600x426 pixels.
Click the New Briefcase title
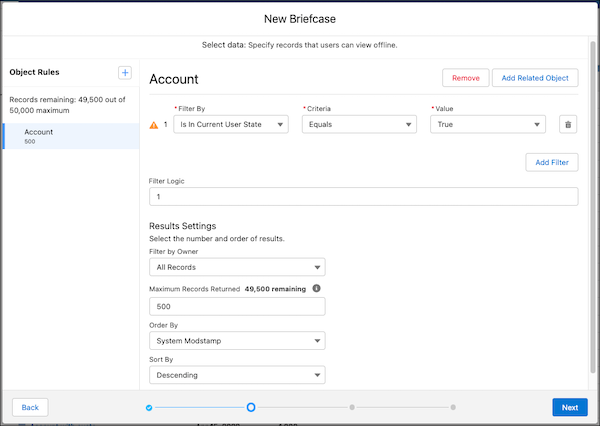[x=300, y=19]
